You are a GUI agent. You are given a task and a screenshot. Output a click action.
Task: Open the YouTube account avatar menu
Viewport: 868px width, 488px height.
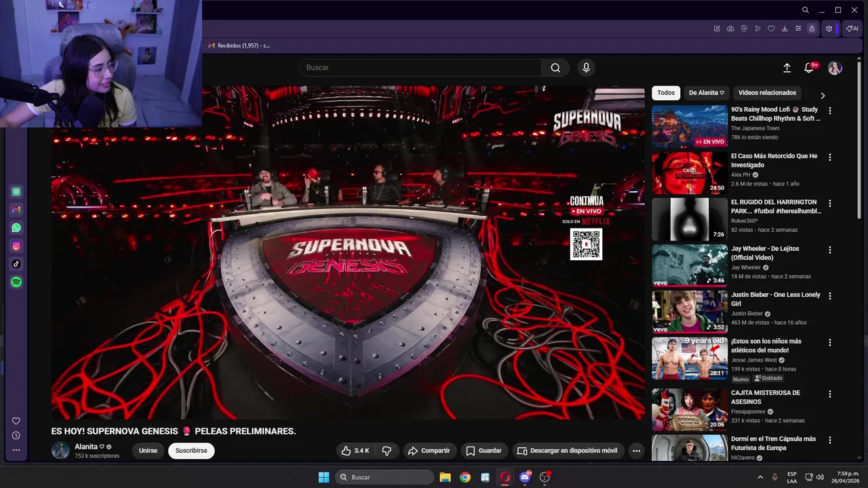tap(835, 68)
